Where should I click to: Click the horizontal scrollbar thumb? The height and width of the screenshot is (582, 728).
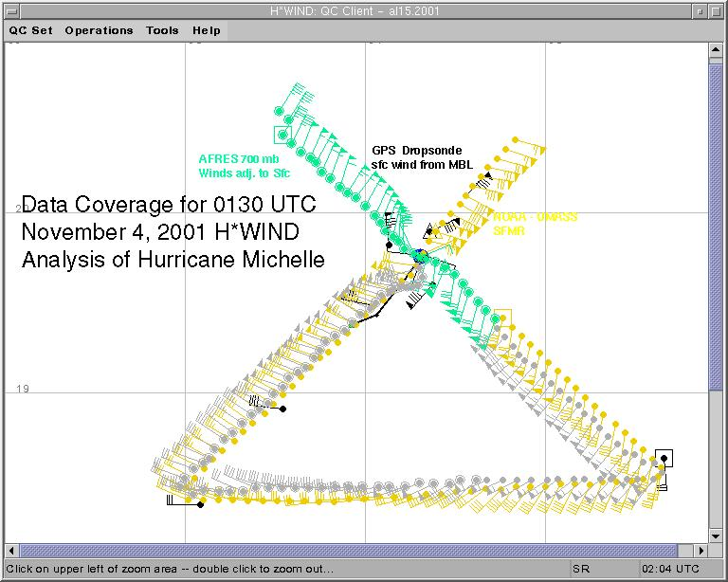click(349, 550)
